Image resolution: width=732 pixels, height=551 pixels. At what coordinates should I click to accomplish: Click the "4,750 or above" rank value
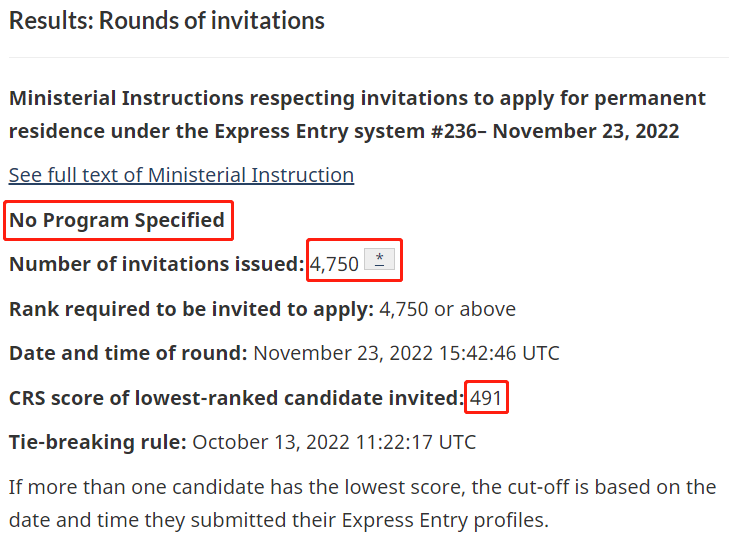(447, 309)
